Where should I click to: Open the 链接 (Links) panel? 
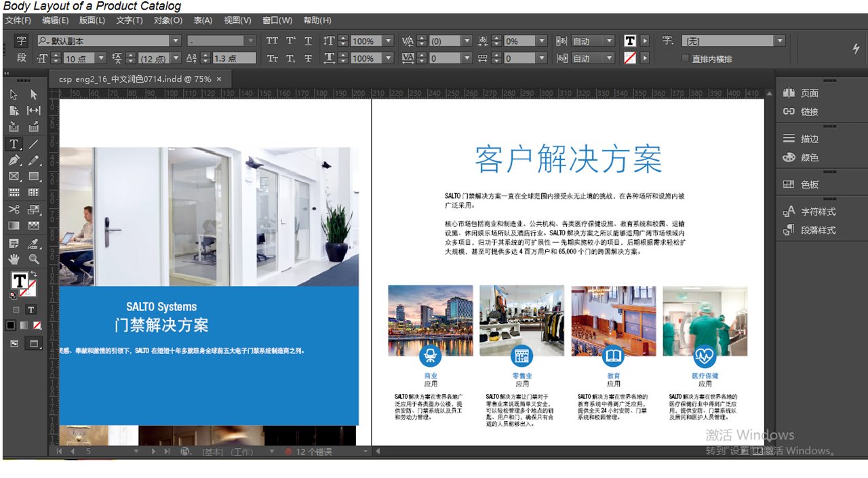(801, 112)
